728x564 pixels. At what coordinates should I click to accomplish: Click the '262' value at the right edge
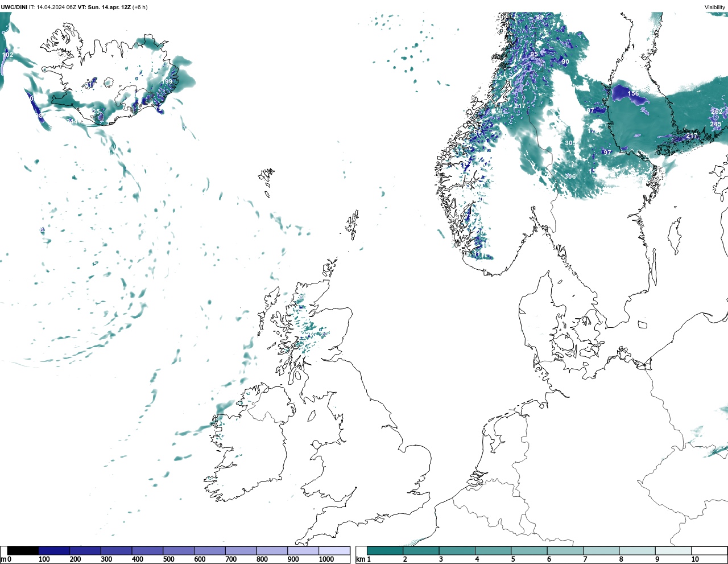tap(717, 111)
